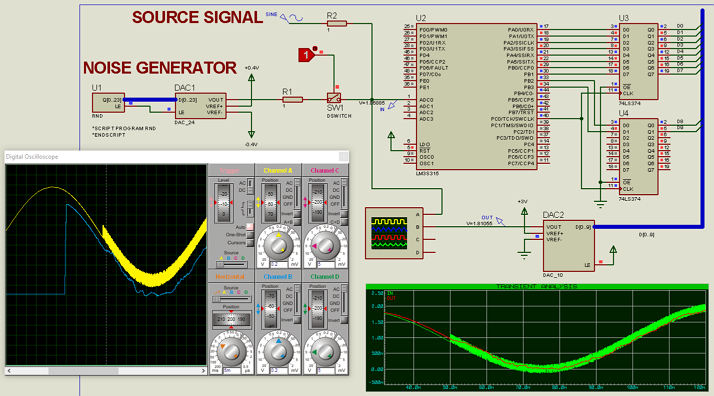
Task: Click the NOISE GENERATOR heading text
Action: point(160,68)
